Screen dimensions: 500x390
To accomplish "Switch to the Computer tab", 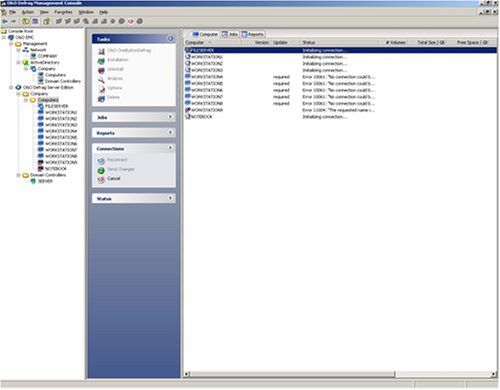I will click(205, 34).
